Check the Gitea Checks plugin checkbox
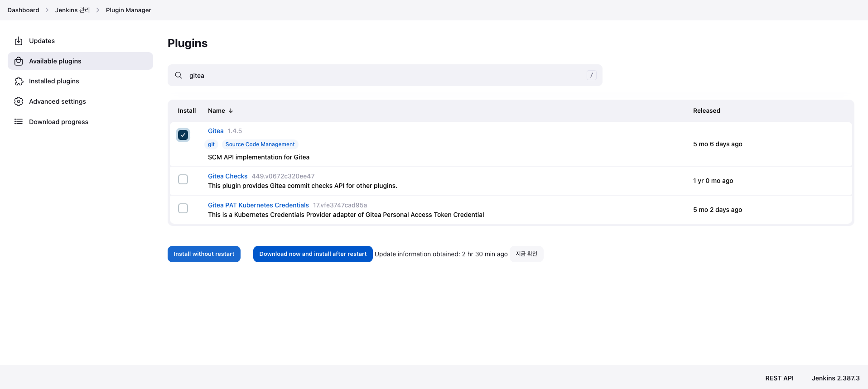868x389 pixels. (x=183, y=179)
